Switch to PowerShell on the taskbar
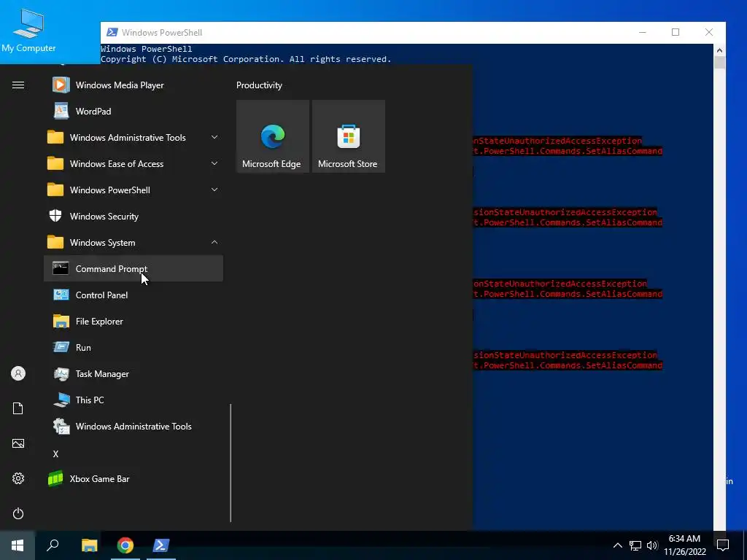Viewport: 747px width, 560px height. point(161,545)
